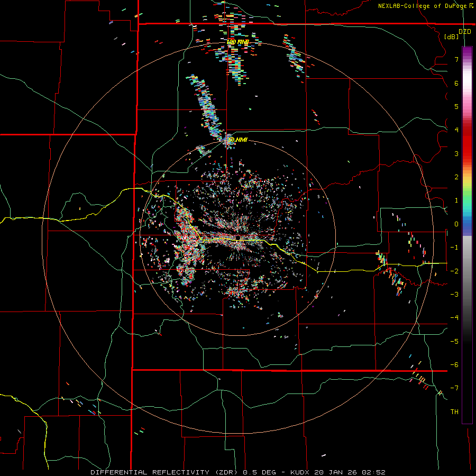The height and width of the screenshot is (476, 476).
Task: Click the -6 value on the color scale
Action: click(454, 365)
